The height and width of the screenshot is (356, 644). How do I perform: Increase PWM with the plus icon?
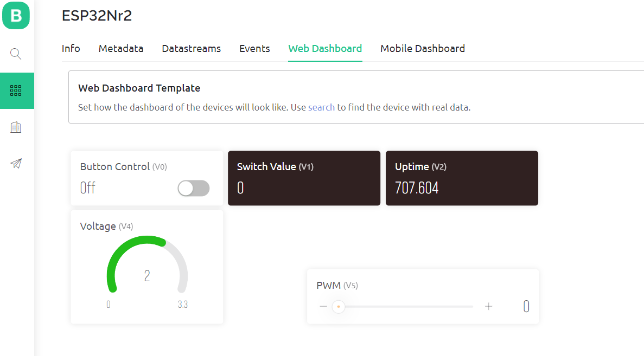[488, 307]
